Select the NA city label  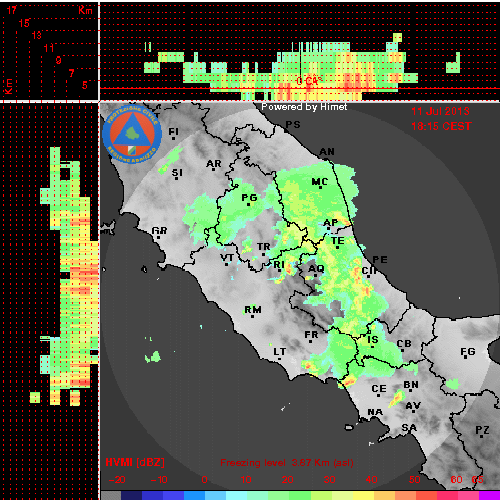pos(375,412)
